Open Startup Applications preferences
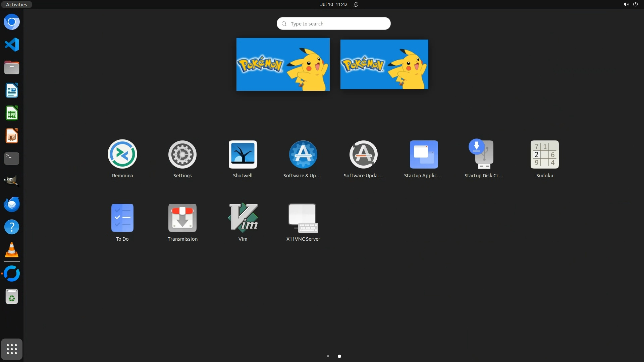The height and width of the screenshot is (362, 644). click(x=424, y=155)
